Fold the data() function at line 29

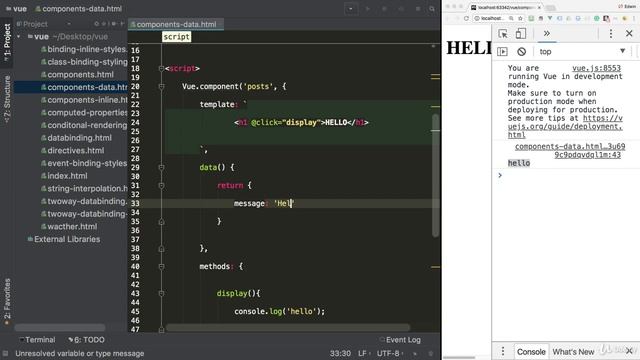(x=161, y=167)
